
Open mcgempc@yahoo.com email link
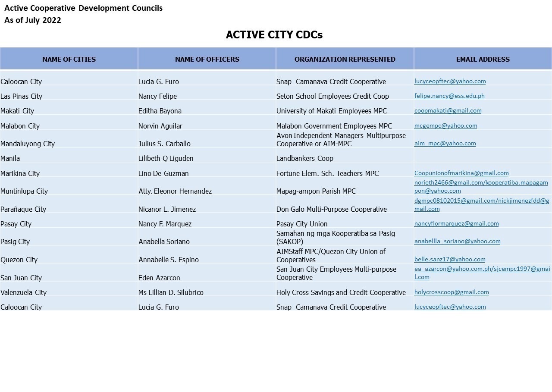coord(445,125)
